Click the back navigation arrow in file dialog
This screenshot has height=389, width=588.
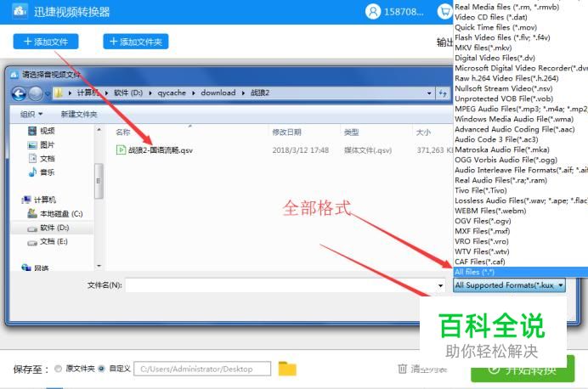(19, 93)
